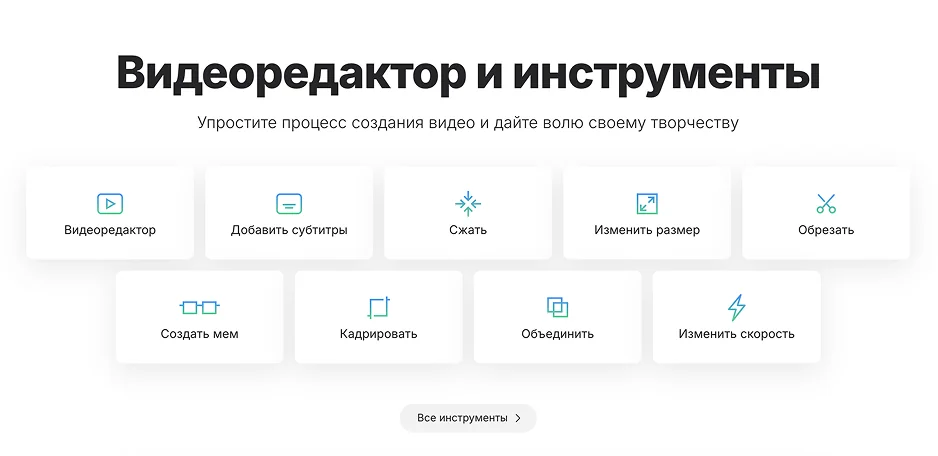Click the glasses icon above Создать мем
This screenshot has height=456, width=938.
[x=200, y=308]
